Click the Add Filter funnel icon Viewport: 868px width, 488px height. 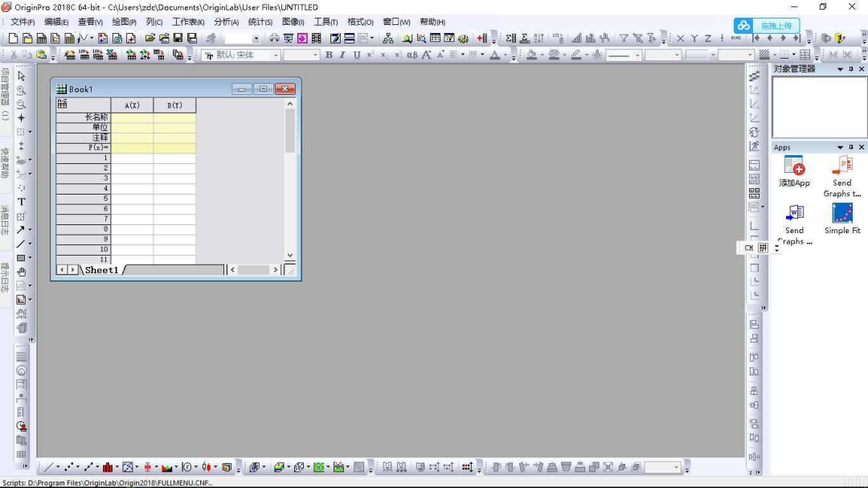pos(624,39)
